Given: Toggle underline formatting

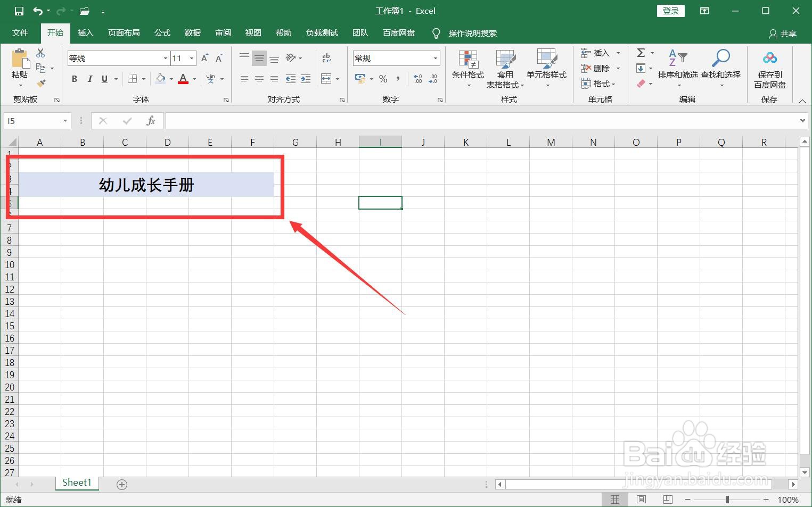Looking at the screenshot, I should (x=103, y=79).
